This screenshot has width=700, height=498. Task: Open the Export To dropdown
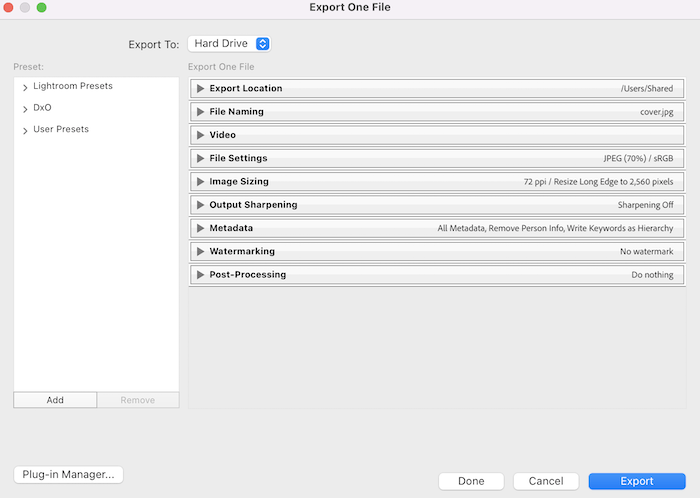[x=229, y=44]
